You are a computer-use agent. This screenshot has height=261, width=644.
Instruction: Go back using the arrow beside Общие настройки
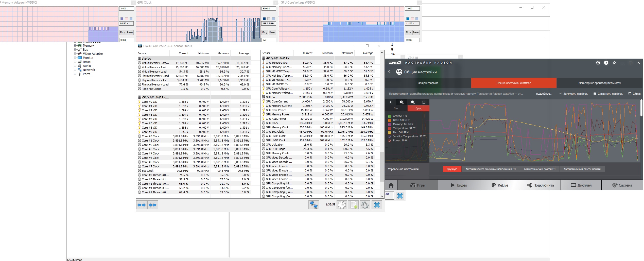pos(389,72)
